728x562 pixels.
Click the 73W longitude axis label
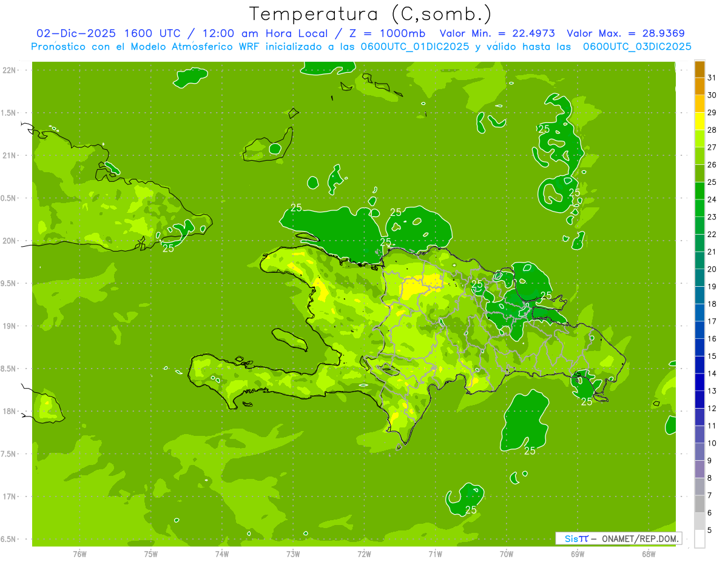293,554
